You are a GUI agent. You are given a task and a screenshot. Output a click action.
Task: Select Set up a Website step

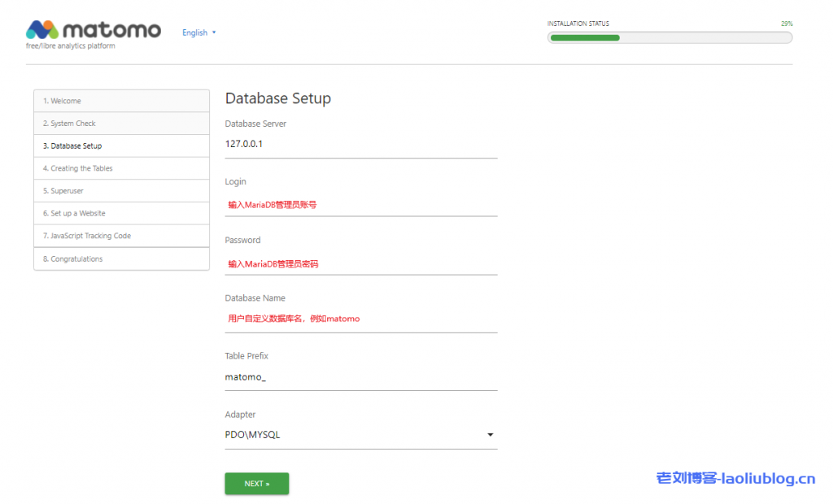(x=121, y=213)
